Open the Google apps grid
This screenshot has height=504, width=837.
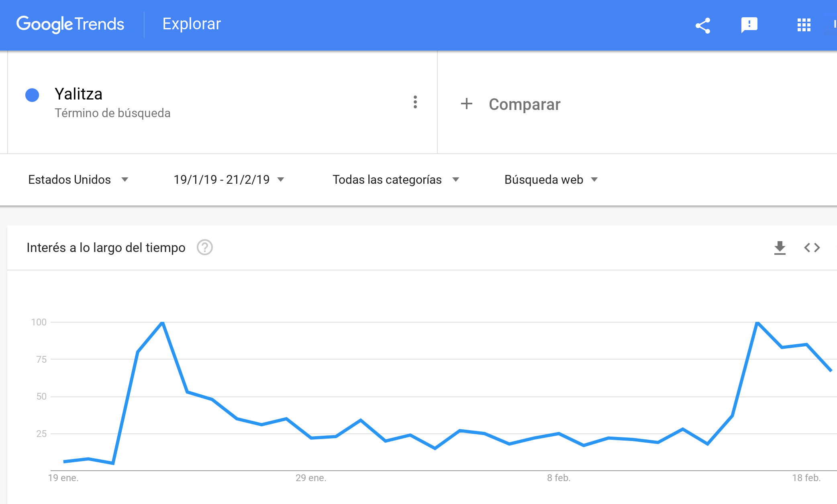click(x=804, y=25)
